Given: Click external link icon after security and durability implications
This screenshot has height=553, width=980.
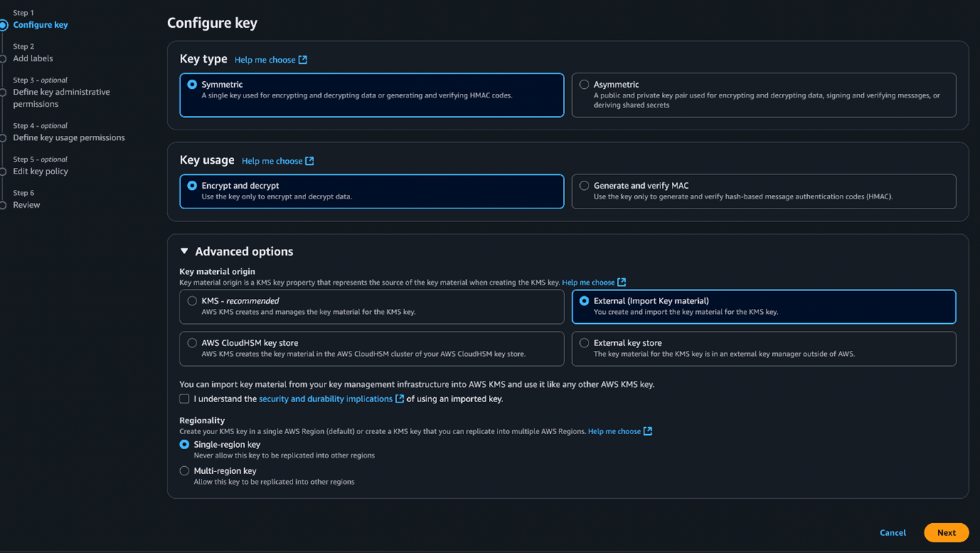Looking at the screenshot, I should (x=400, y=399).
